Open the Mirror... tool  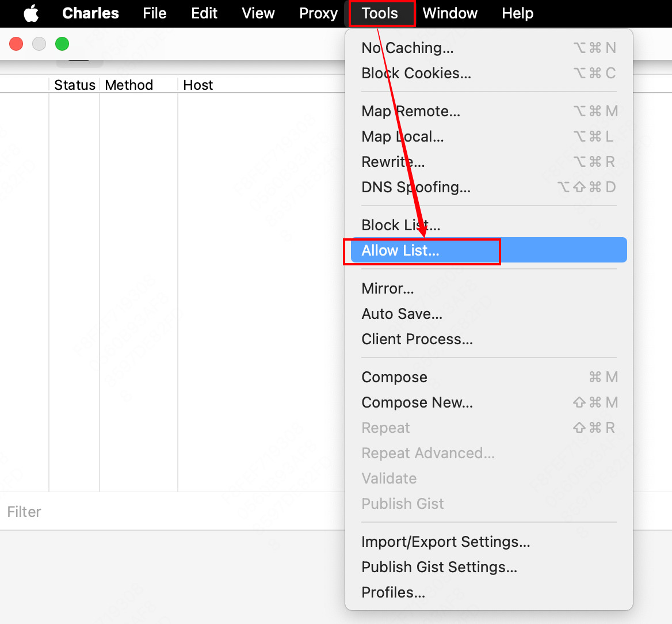(488, 288)
